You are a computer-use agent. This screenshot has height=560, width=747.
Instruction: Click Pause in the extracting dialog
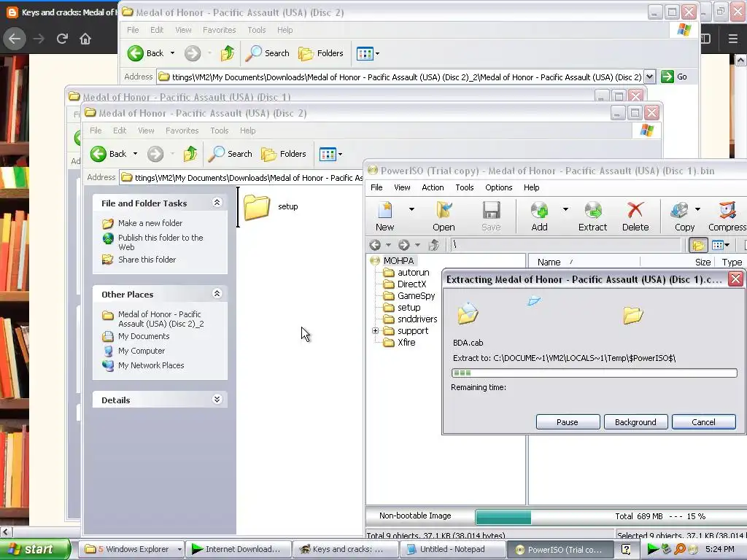[568, 422]
